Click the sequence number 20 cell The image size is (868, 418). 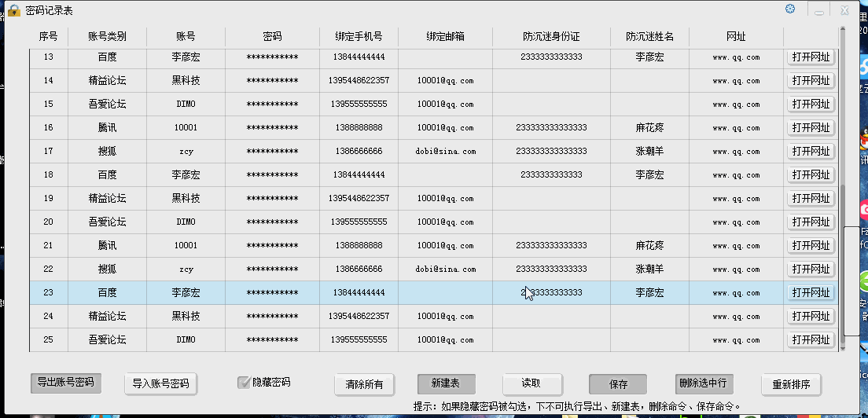click(49, 222)
